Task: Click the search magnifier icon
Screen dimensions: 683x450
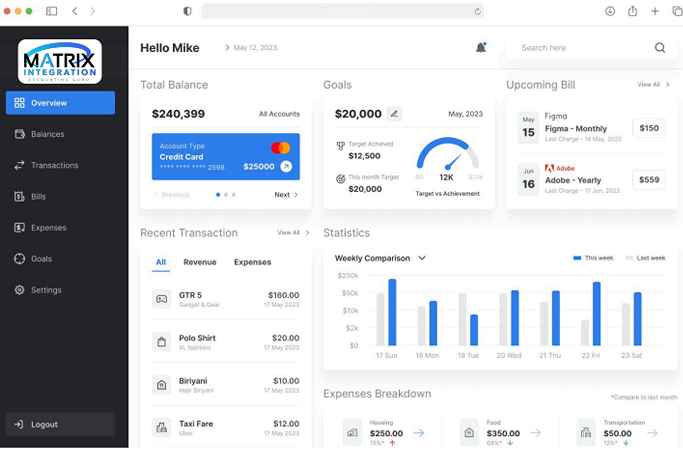Action: click(x=660, y=47)
